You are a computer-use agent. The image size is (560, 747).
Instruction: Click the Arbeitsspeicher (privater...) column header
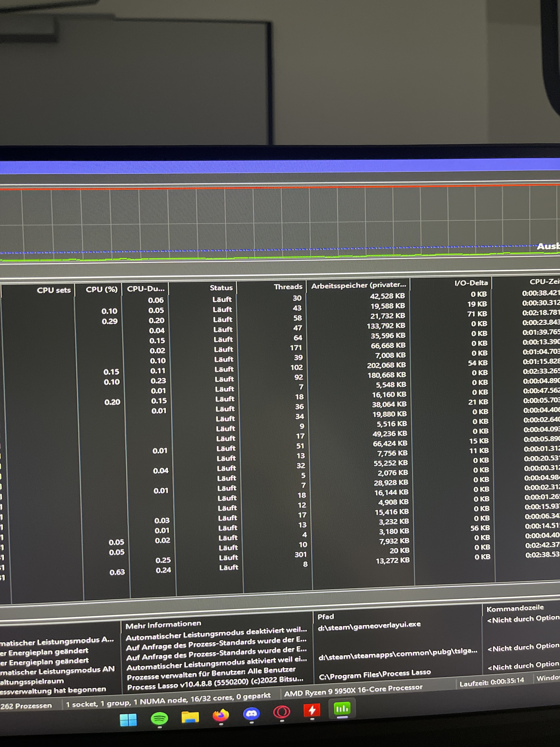coord(359,286)
